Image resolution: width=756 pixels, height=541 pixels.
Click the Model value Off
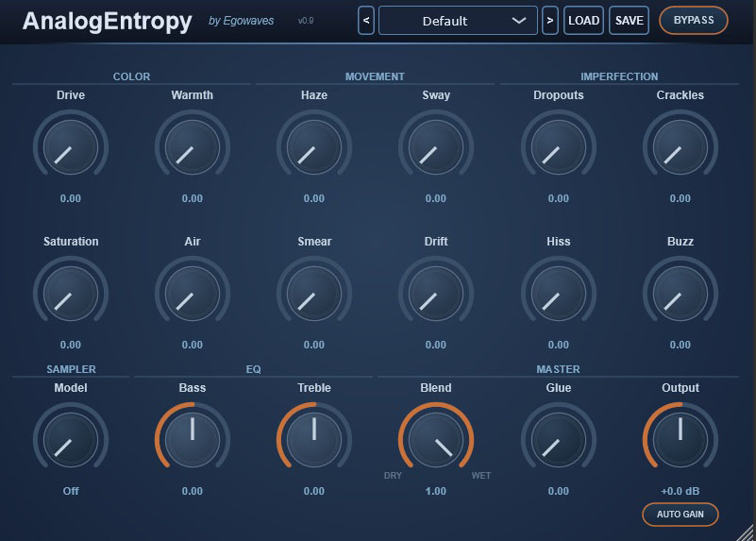pos(71,491)
